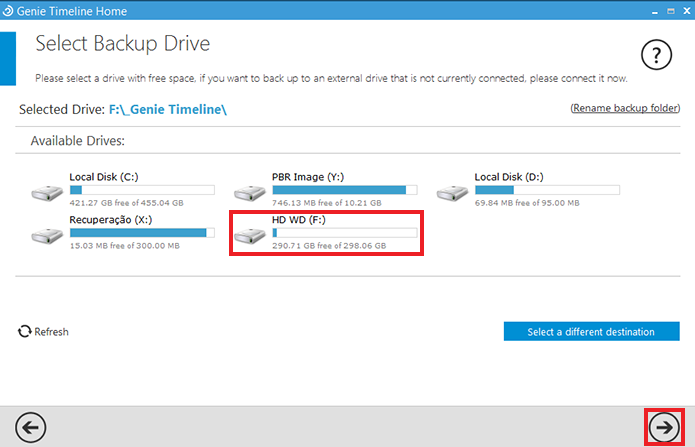Go back with the left arrow button
The image size is (695, 447).
tap(31, 427)
